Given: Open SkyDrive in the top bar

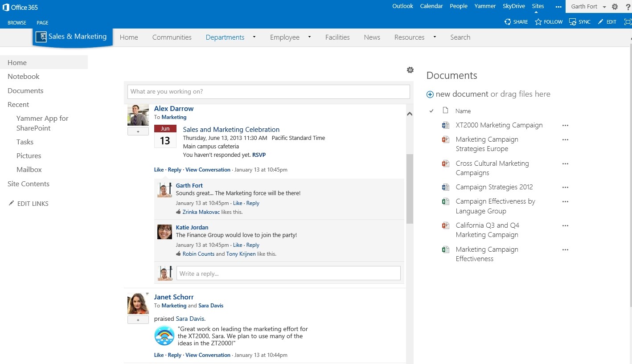Looking at the screenshot, I should tap(514, 6).
